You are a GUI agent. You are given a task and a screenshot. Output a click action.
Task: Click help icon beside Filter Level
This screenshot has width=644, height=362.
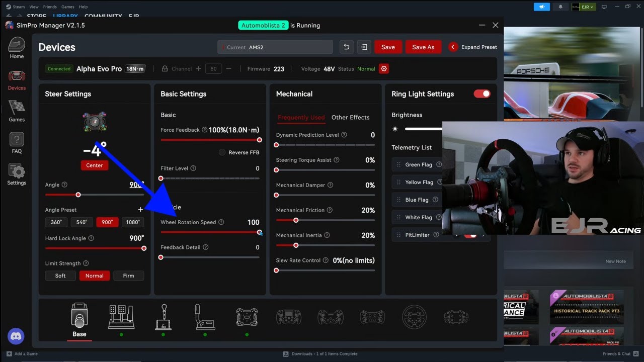click(193, 168)
